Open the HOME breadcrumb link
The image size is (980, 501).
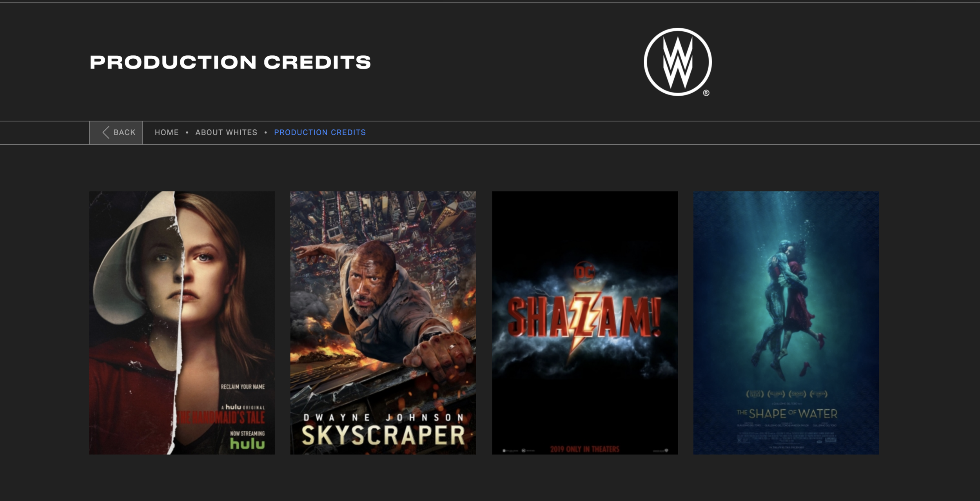click(167, 133)
